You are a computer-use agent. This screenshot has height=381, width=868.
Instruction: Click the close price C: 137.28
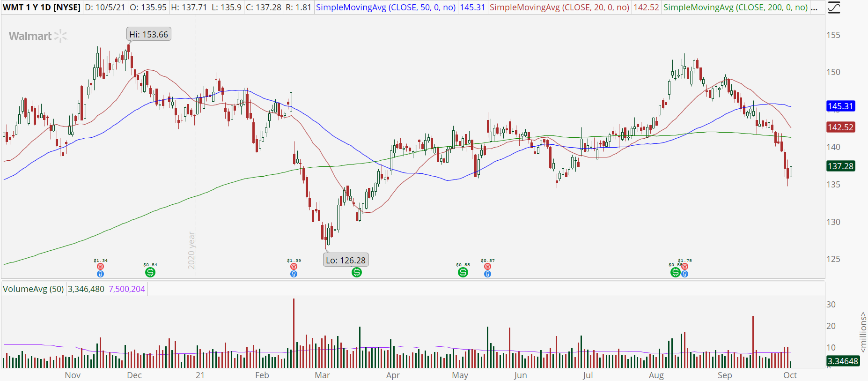pyautogui.click(x=264, y=7)
